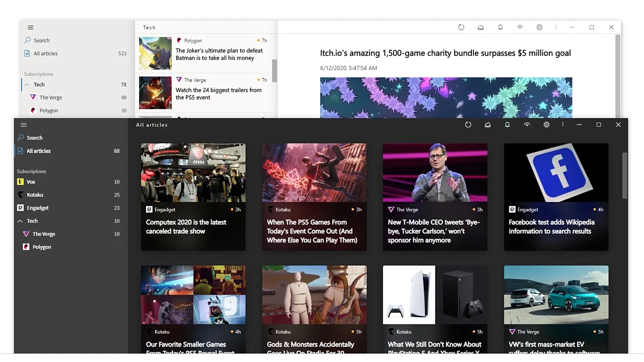This screenshot has width=644, height=362.
Task: Click the refresh icon in the dark window toolbar
Action: pyautogui.click(x=468, y=125)
